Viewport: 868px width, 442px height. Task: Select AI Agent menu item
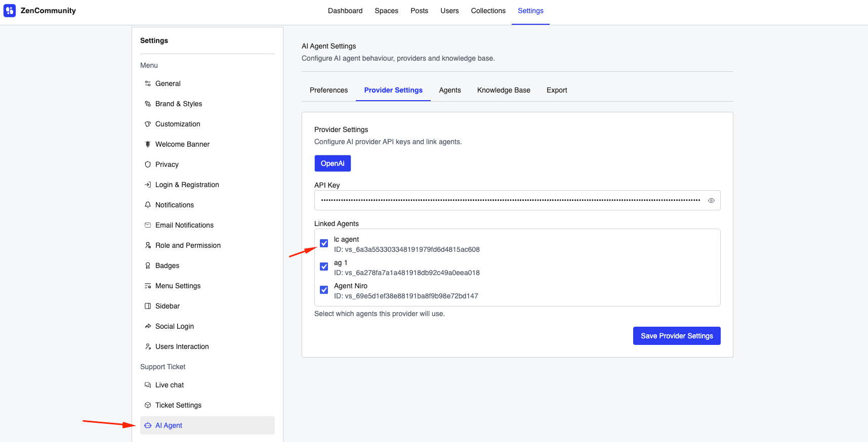click(x=208, y=425)
